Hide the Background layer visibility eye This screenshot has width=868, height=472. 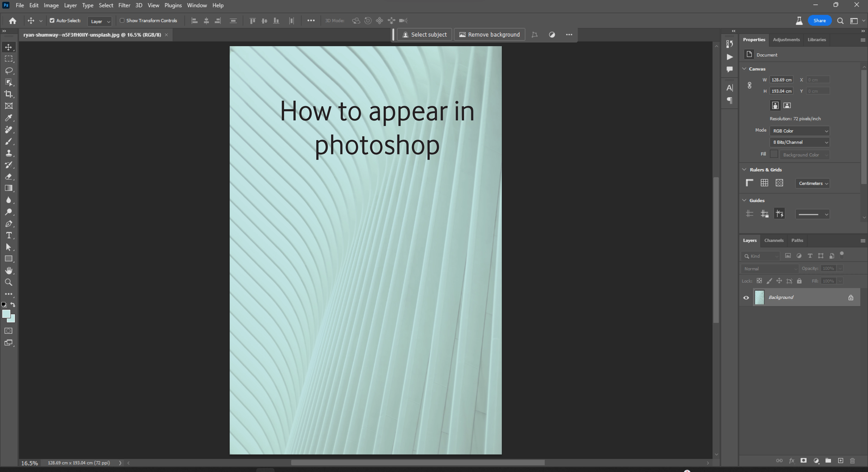coord(746,298)
